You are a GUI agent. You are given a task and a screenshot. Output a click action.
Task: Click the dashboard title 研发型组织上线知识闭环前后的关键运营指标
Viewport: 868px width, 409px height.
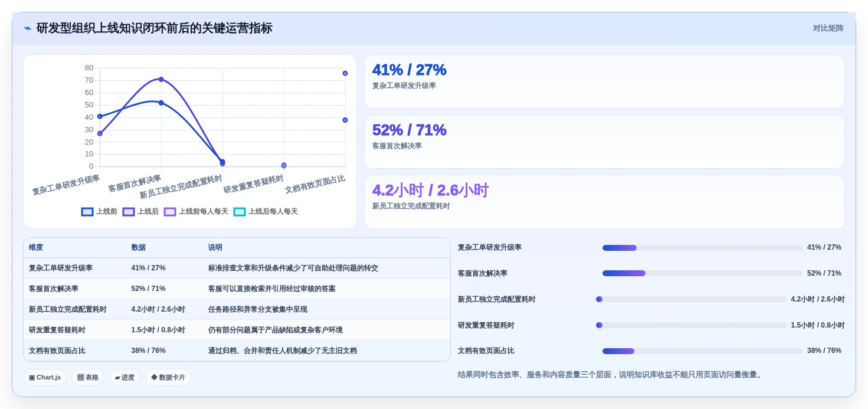(155, 28)
